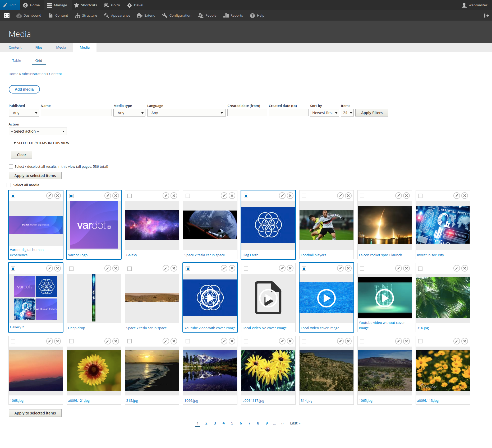492x448 pixels.
Task: Click the Add media button
Action: [x=24, y=89]
